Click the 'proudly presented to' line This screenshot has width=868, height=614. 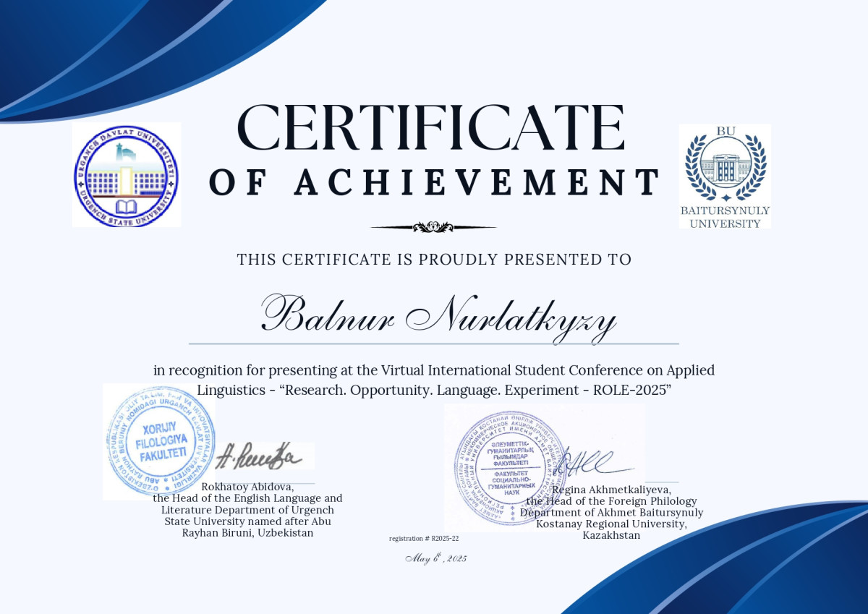(x=434, y=259)
